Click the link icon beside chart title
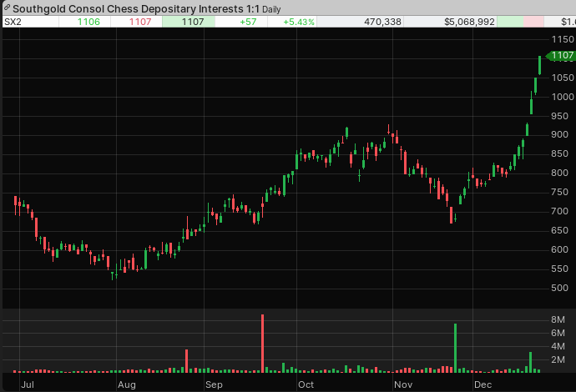 (x=7, y=8)
